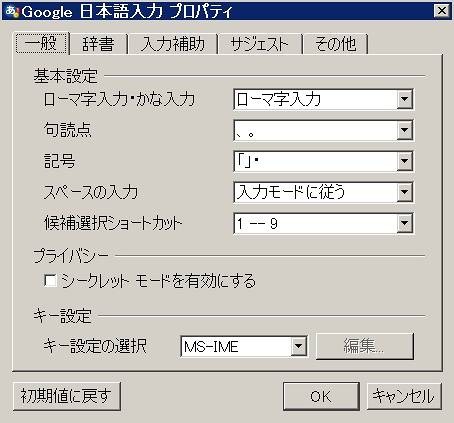Expand the 候補選択ショートカット dropdown
Viewport: 454px width, 423px height.
click(323, 223)
